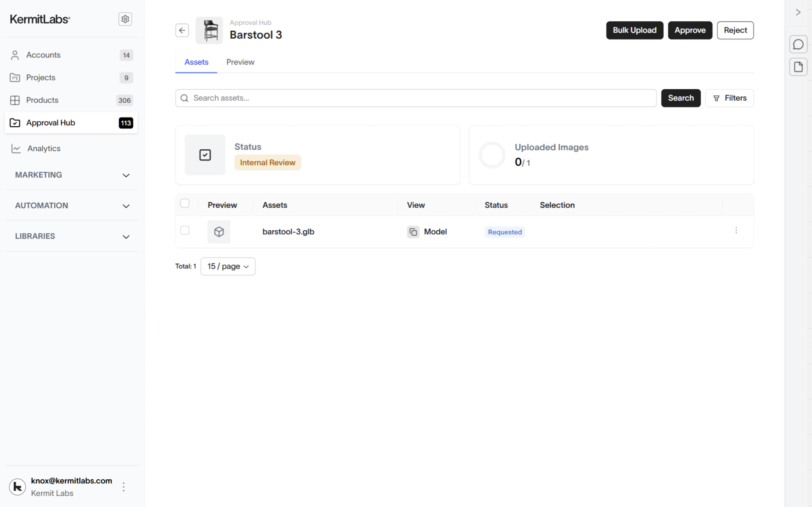The image size is (812, 507).
Task: Collapse the right sidebar chevron
Action: point(798,12)
